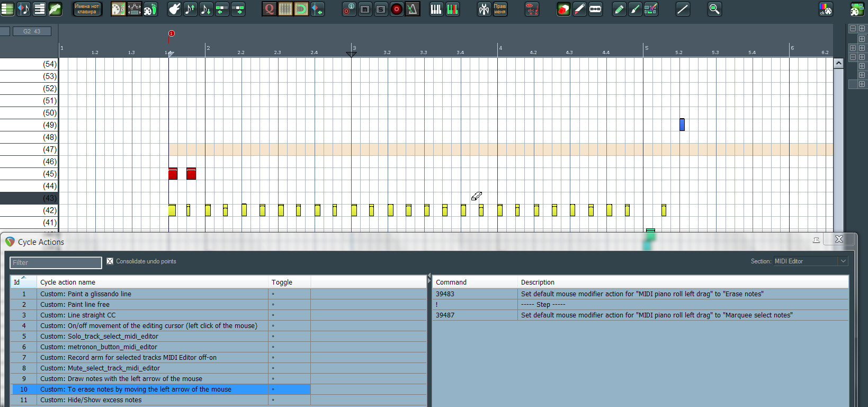868x407 pixels.
Task: Click the Toggle column header
Action: pyautogui.click(x=289, y=282)
